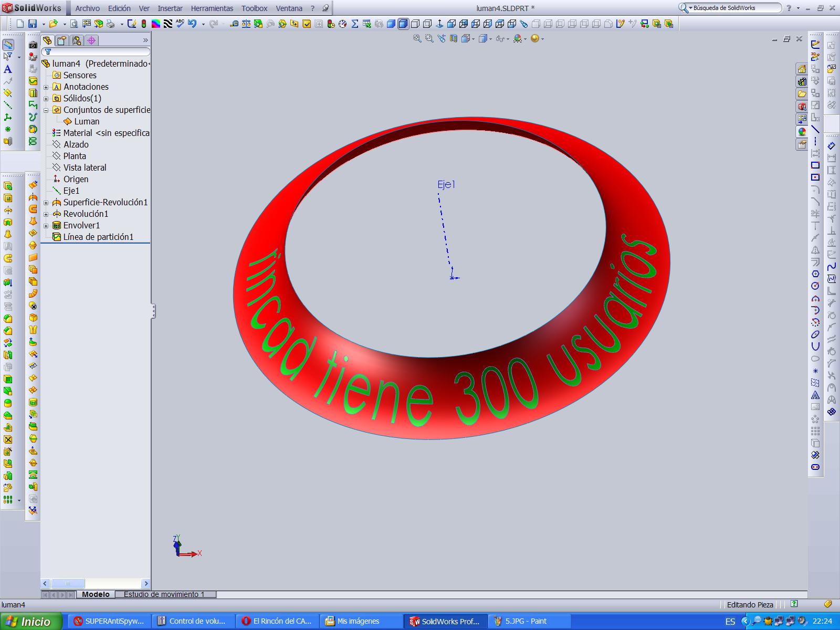Switch to FeatureManager design tree tab
This screenshot has height=630, width=840.
tap(48, 40)
